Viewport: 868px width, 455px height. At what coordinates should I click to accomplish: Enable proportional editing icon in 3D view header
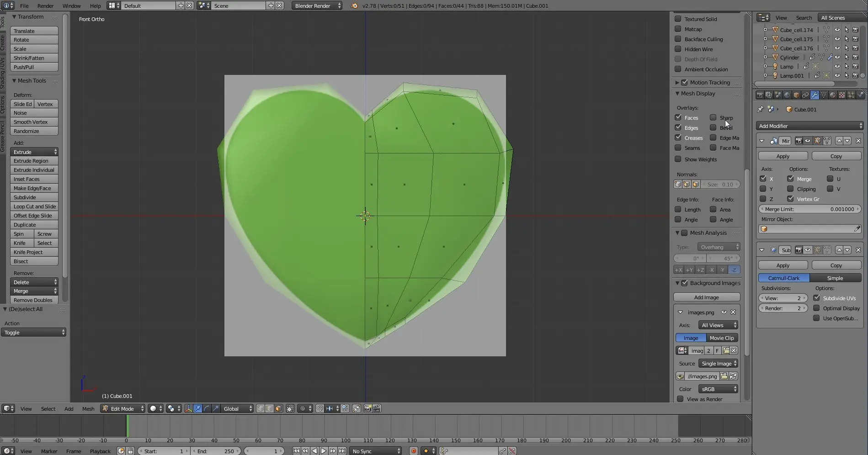click(303, 408)
